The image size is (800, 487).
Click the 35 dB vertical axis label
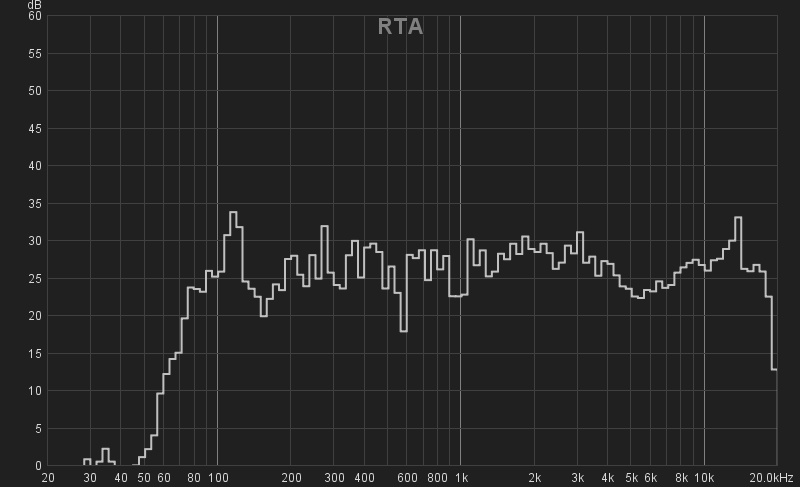tap(35, 203)
